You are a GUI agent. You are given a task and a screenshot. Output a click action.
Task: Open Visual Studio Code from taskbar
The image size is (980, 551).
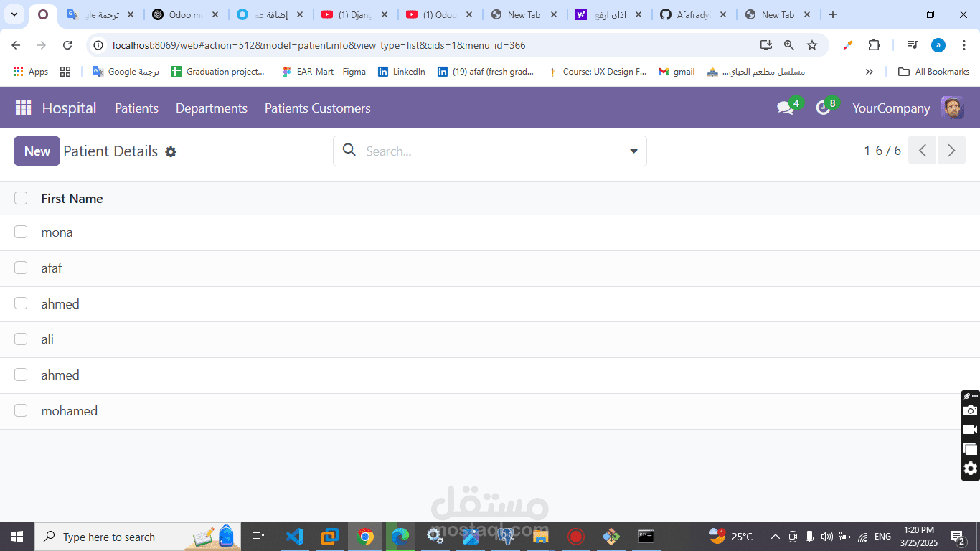click(x=294, y=537)
